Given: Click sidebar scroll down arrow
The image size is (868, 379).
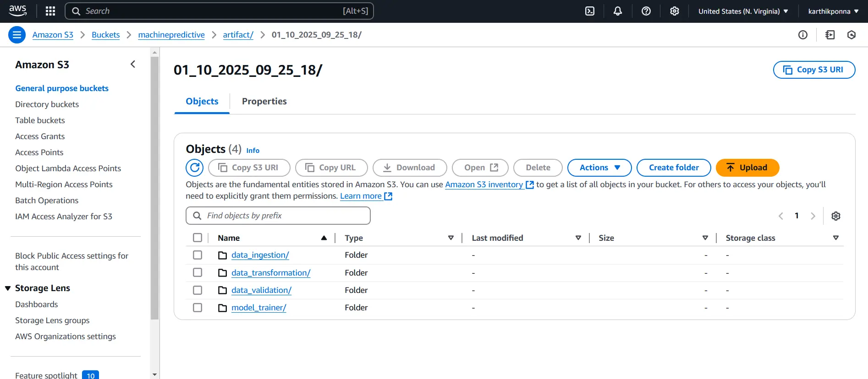Looking at the screenshot, I should pos(154,374).
